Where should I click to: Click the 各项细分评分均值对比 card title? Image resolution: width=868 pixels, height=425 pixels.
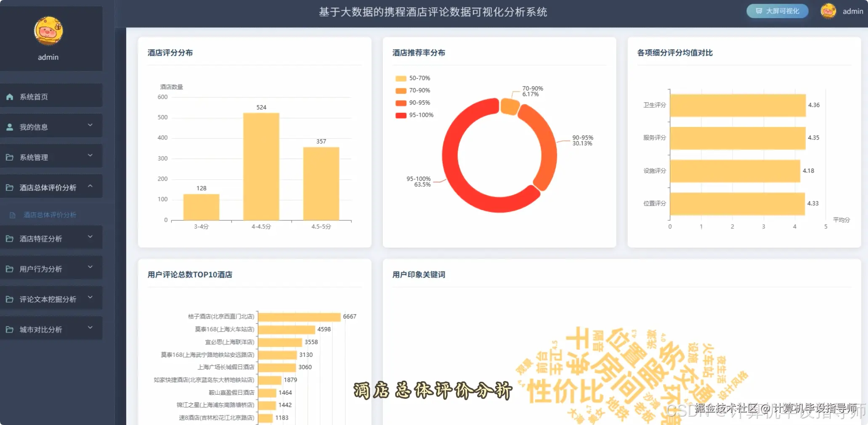click(x=675, y=53)
